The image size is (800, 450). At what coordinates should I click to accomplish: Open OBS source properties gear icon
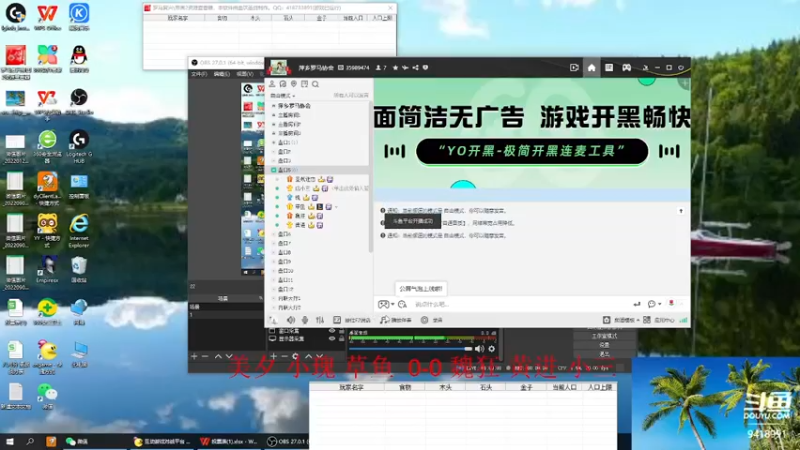tap(295, 356)
